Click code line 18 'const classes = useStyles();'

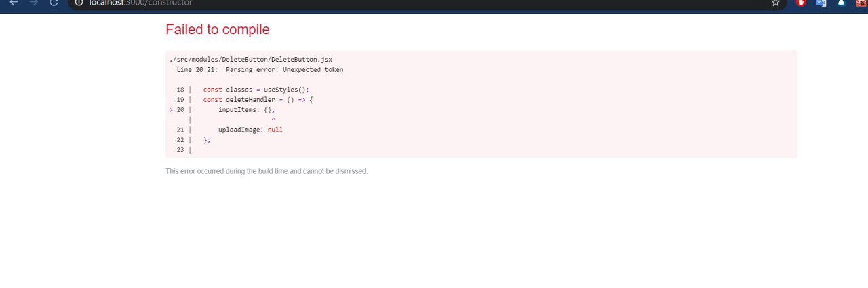tap(256, 90)
